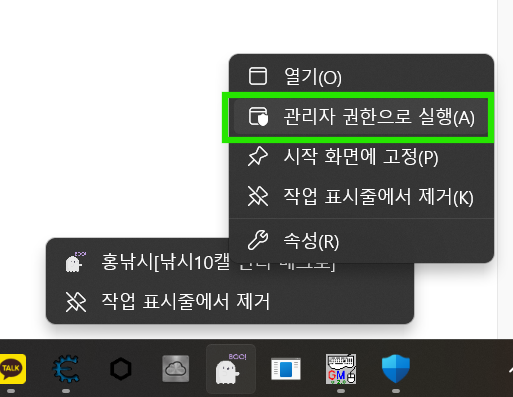
Task: Open Cheat Engine taskbar icon
Action: point(66,369)
